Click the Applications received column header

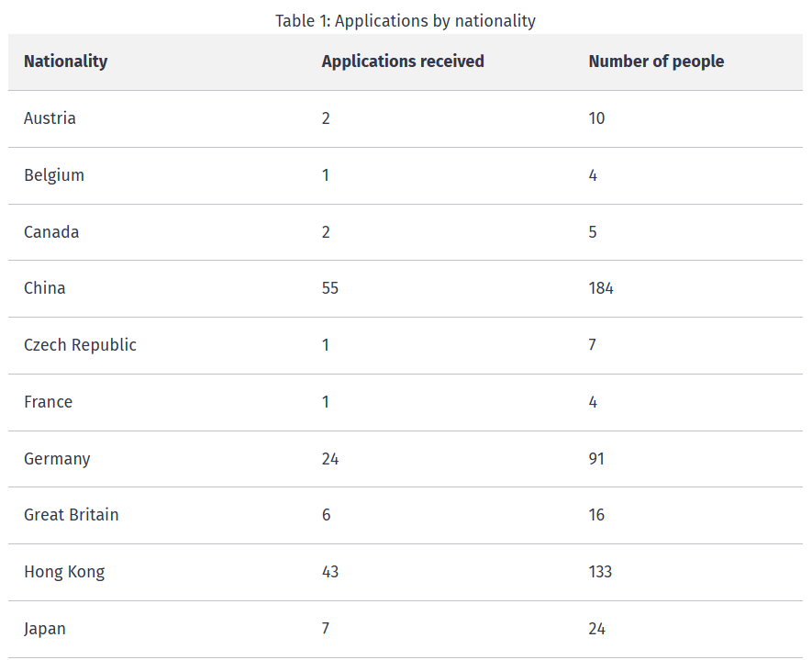coord(403,62)
